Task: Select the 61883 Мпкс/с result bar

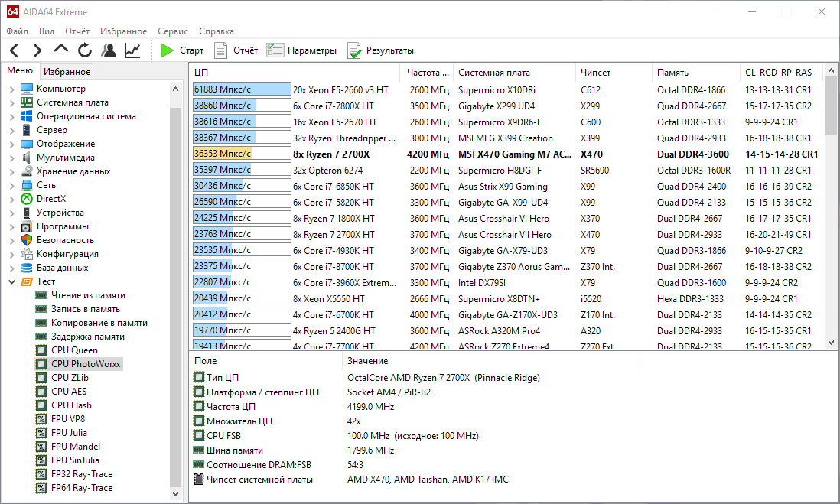Action: pyautogui.click(x=242, y=89)
